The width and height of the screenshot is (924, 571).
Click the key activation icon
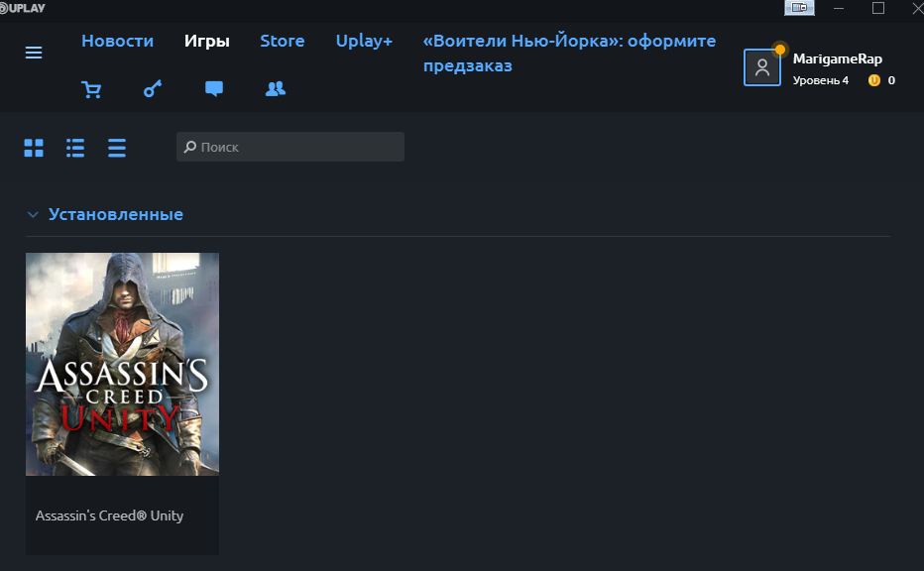click(153, 89)
